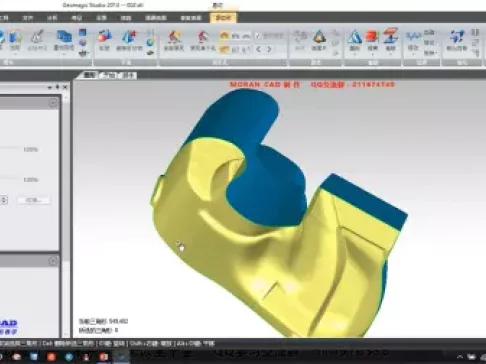This screenshot has height=364, width=486.
Task: Click the red sphere and blue shapes ribbon icon
Action: point(104,36)
